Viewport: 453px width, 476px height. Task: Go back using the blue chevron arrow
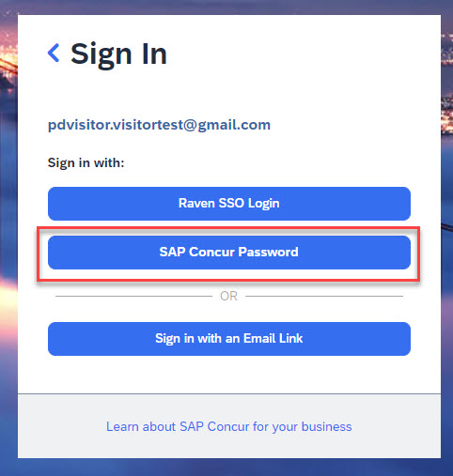[54, 53]
